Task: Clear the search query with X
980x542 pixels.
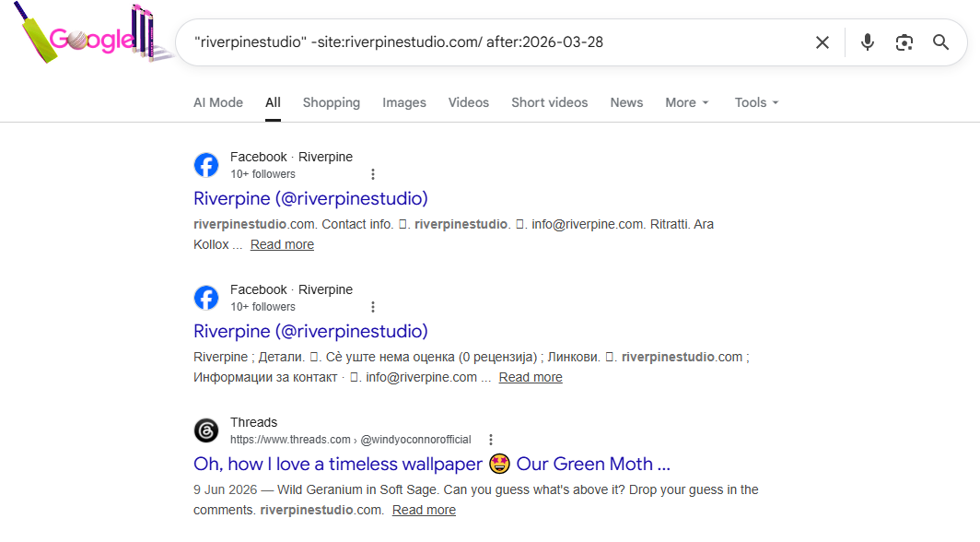Action: point(822,42)
